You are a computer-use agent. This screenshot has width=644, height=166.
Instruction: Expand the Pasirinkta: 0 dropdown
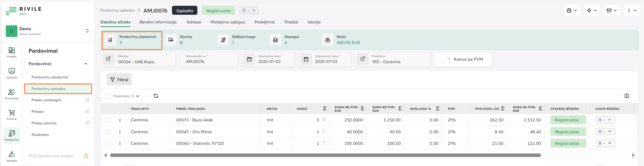(x=137, y=96)
